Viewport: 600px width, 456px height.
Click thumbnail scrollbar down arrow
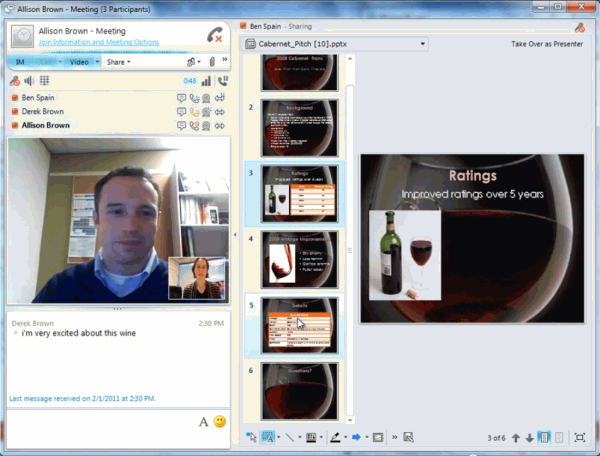coord(350,420)
